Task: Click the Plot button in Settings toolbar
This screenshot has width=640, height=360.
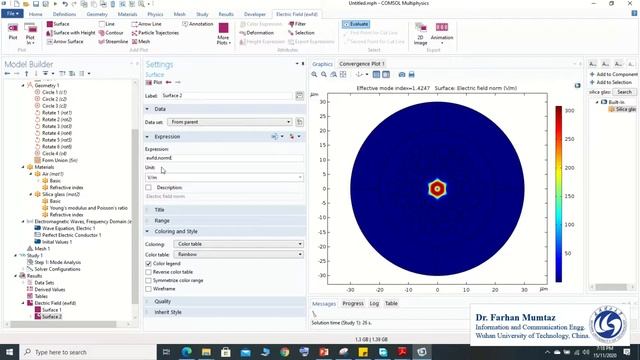Action: point(154,82)
